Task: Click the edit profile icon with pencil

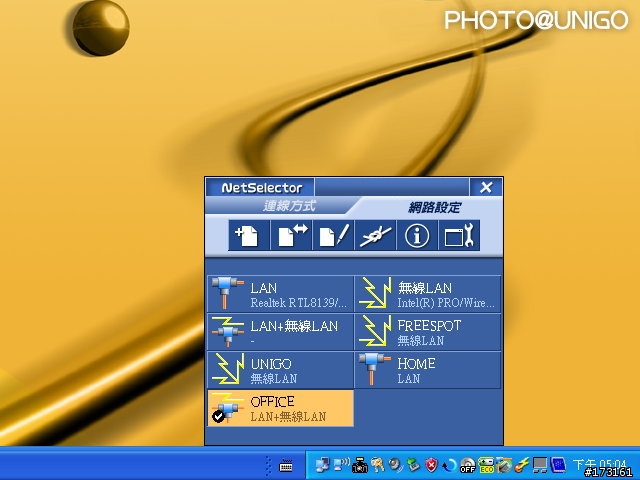Action: 333,236
